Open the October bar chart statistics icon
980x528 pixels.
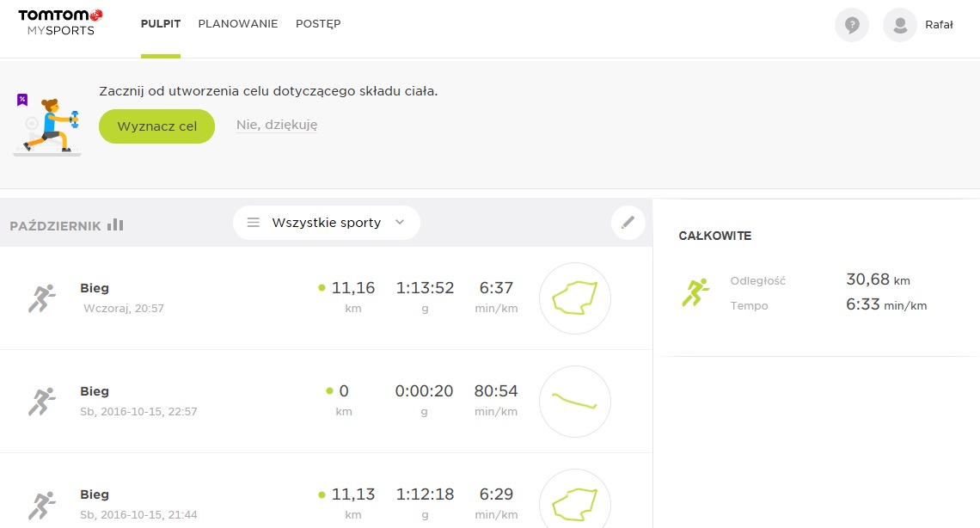tap(115, 225)
